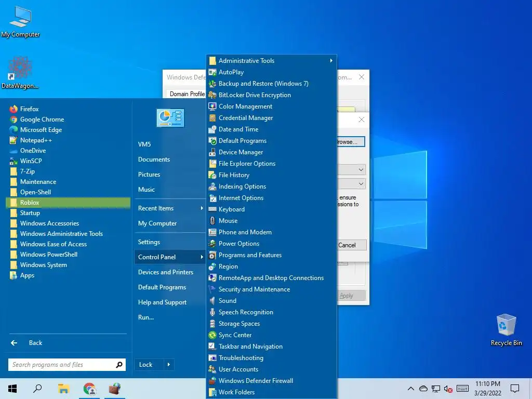
Task: Click Cancel in background dialog
Action: click(x=352, y=245)
